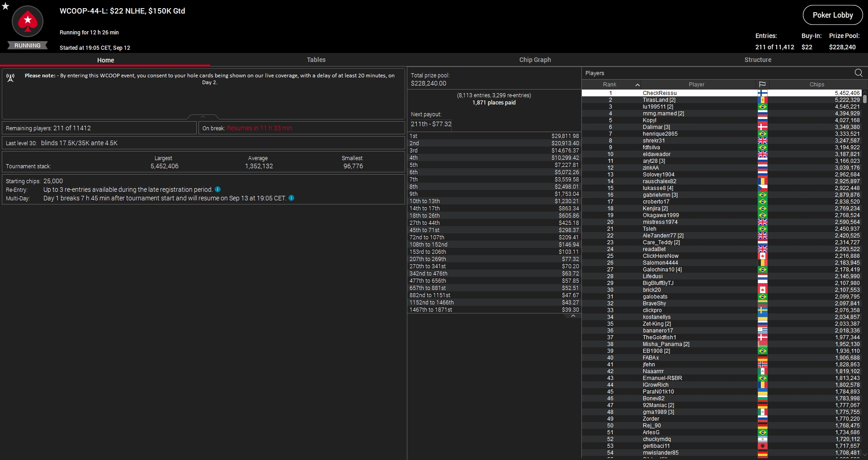The image size is (868, 460).
Task: Click the flag beside ClickHereNow
Action: [x=763, y=256]
